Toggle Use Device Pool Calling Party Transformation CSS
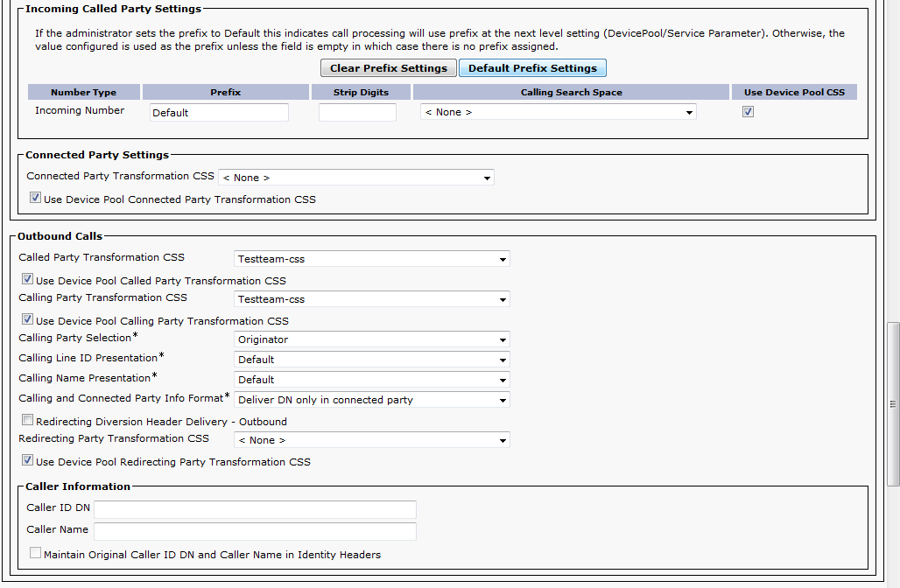 click(28, 320)
